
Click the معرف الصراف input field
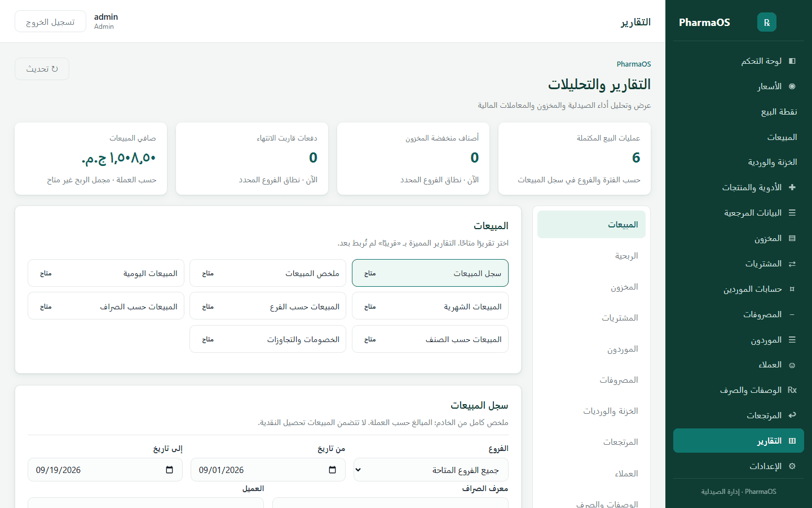[390, 502]
